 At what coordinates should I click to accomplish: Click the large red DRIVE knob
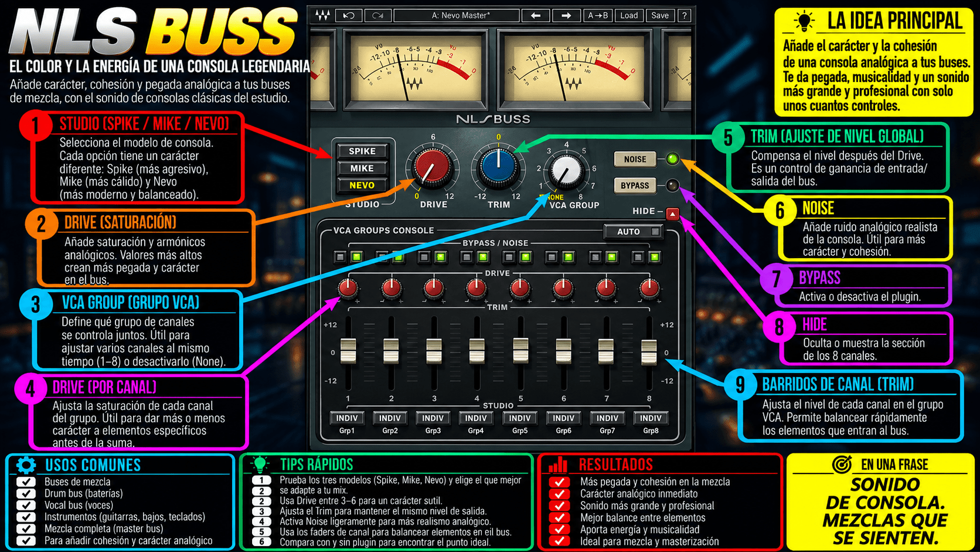click(434, 167)
